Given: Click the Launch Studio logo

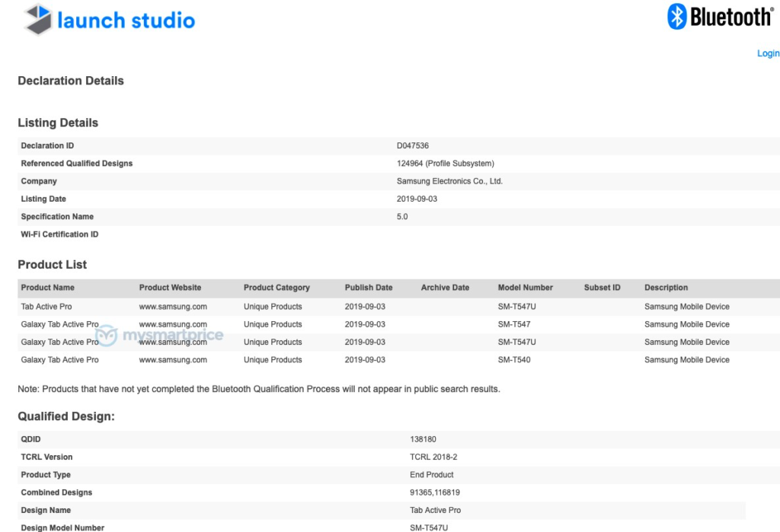Looking at the screenshot, I should pos(110,20).
